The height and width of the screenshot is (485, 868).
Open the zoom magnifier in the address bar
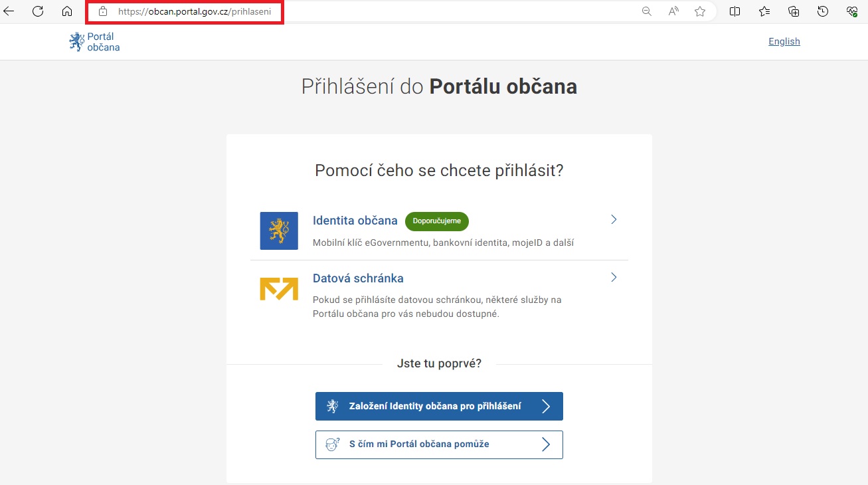[x=646, y=11]
